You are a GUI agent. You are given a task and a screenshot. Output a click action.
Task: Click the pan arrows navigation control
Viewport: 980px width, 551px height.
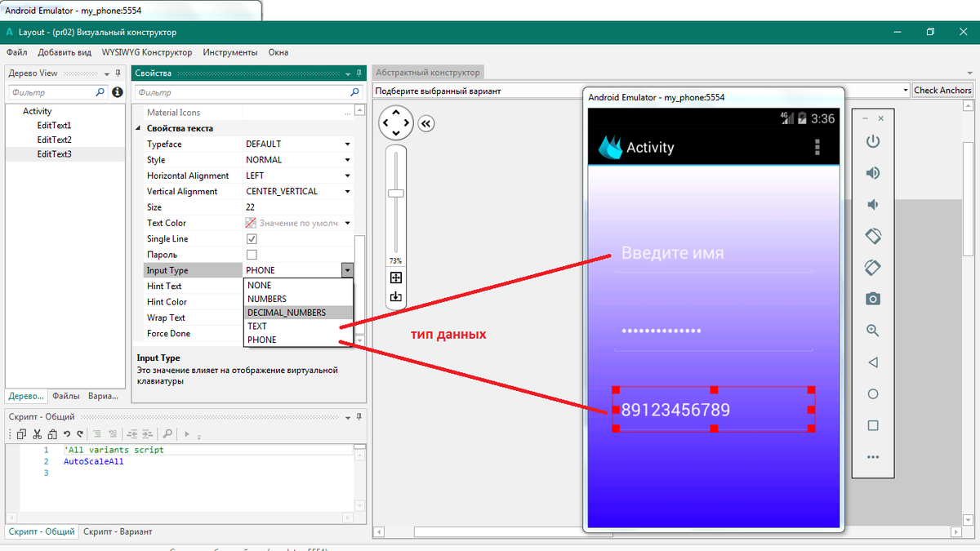396,122
